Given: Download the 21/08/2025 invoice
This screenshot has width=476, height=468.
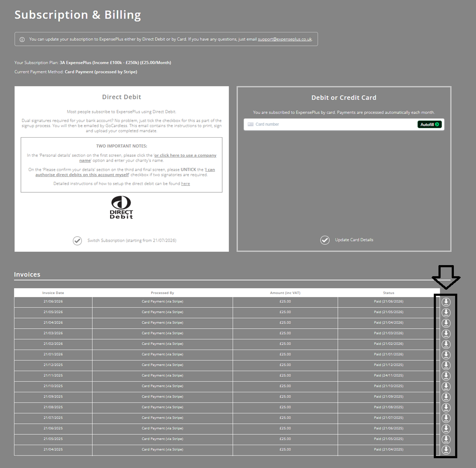Looking at the screenshot, I should (x=446, y=407).
